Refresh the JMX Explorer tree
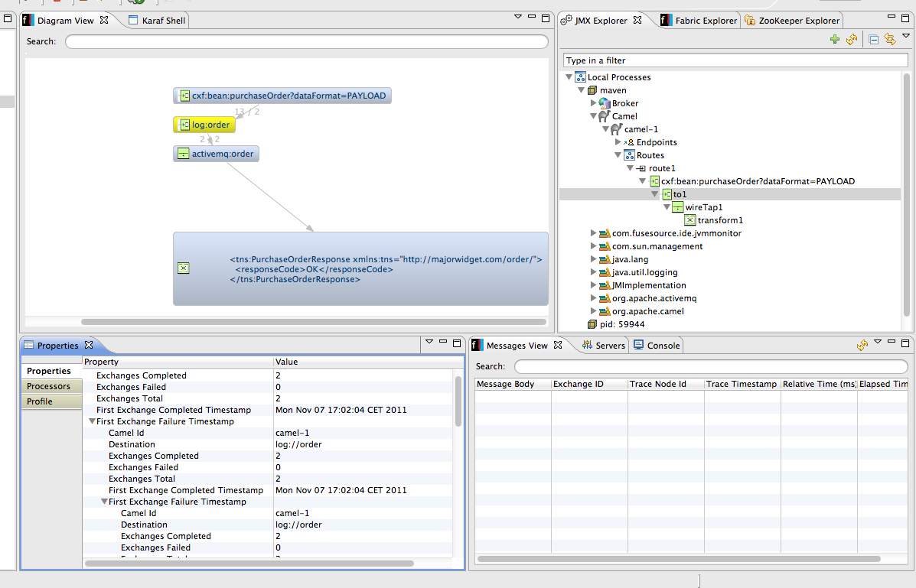Image resolution: width=916 pixels, height=588 pixels. [851, 40]
